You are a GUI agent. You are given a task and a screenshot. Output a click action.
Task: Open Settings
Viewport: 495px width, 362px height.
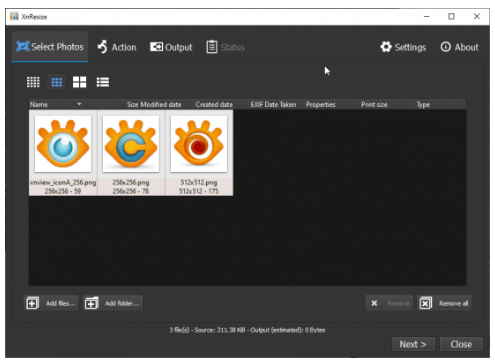pos(403,47)
